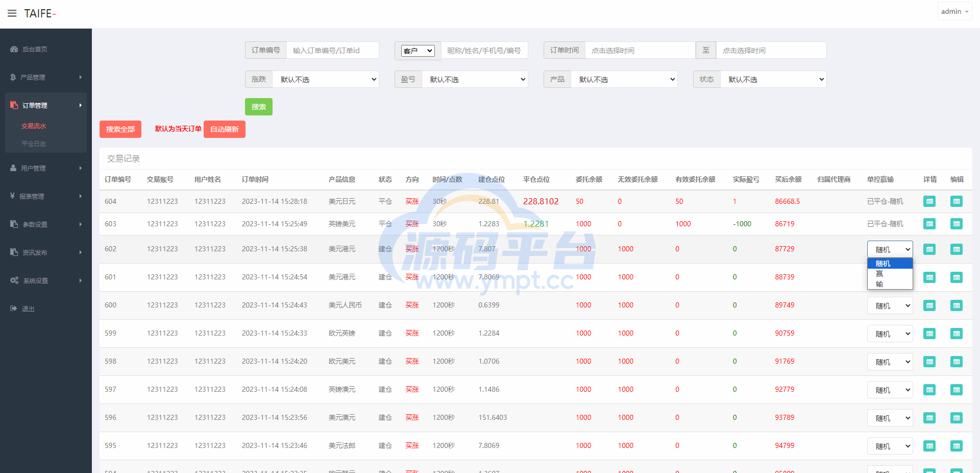980x473 pixels.
Task: Click the 退出 logout link
Action: point(28,309)
